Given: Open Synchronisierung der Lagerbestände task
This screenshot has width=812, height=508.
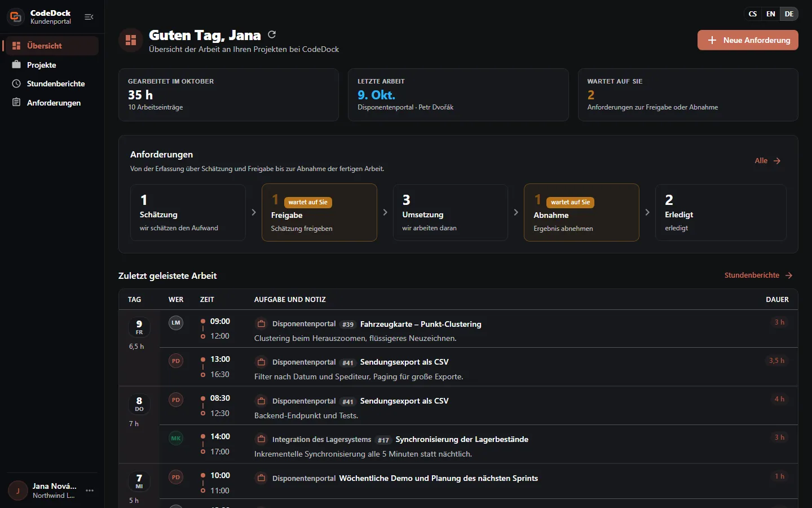Looking at the screenshot, I should 462,439.
